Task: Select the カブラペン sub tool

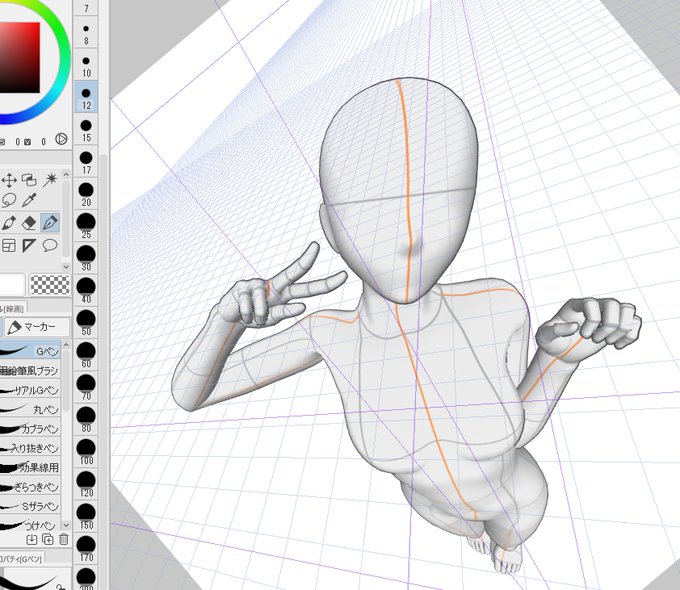Action: point(30,429)
